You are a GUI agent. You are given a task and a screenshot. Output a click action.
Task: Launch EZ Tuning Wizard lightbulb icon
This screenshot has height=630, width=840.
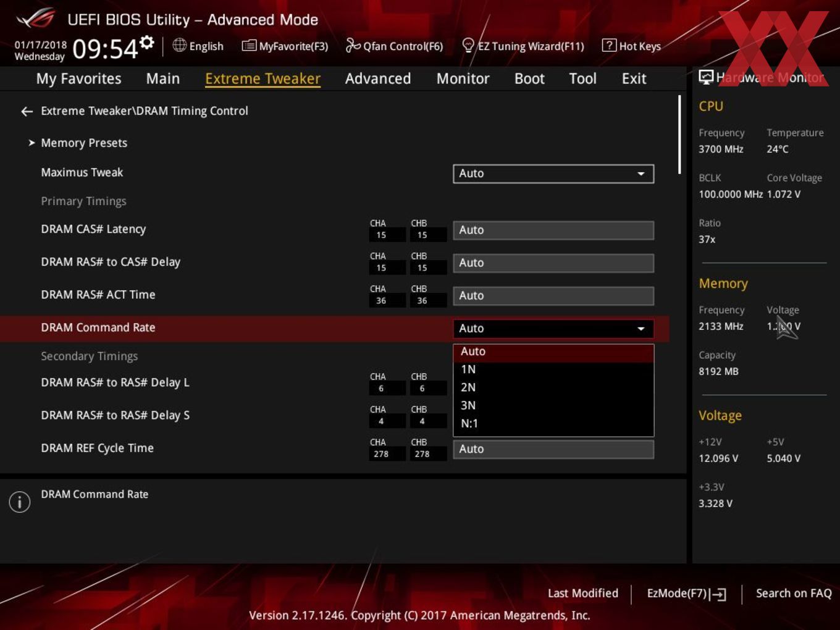tap(468, 46)
